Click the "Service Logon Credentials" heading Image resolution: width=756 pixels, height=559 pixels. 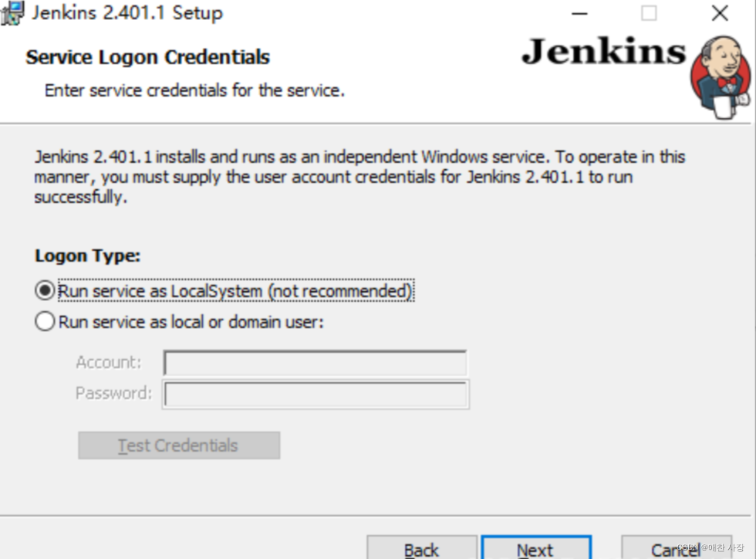[x=147, y=57]
